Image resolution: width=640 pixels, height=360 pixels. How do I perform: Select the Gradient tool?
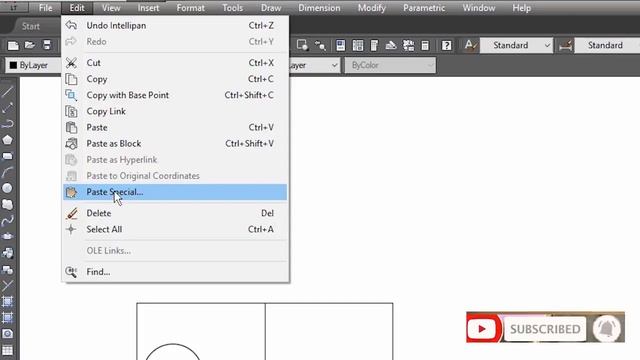pyautogui.click(x=7, y=318)
